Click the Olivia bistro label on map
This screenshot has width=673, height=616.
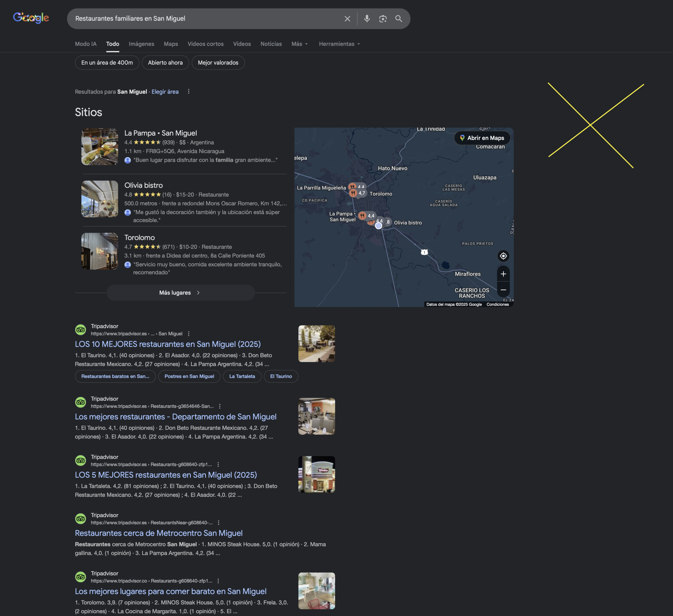pyautogui.click(x=407, y=223)
